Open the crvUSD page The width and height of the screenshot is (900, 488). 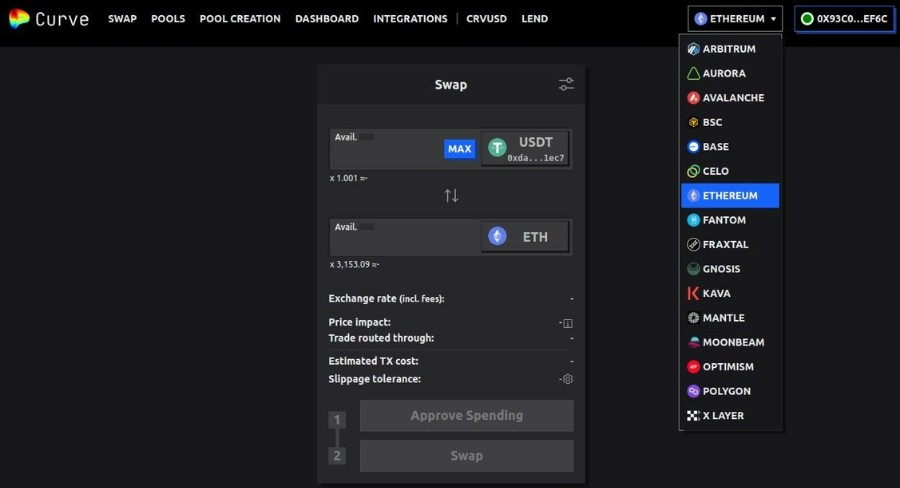point(487,19)
